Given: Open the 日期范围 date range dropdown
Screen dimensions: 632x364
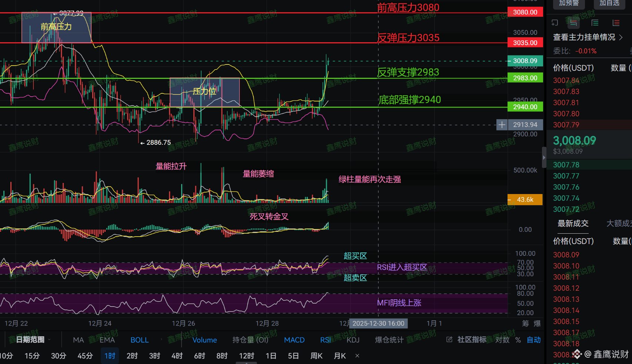Looking at the screenshot, I should pyautogui.click(x=30, y=339).
